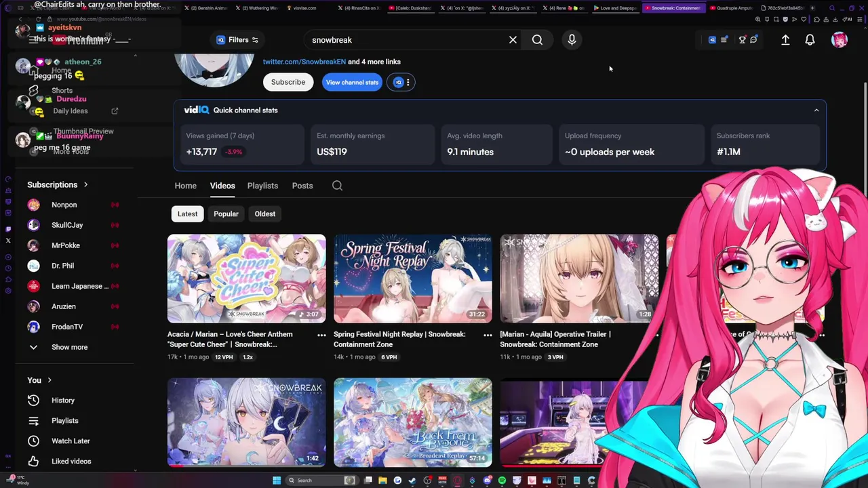
Task: Open Back From Bygone Broadcast Replay thumbnail
Action: [412, 422]
